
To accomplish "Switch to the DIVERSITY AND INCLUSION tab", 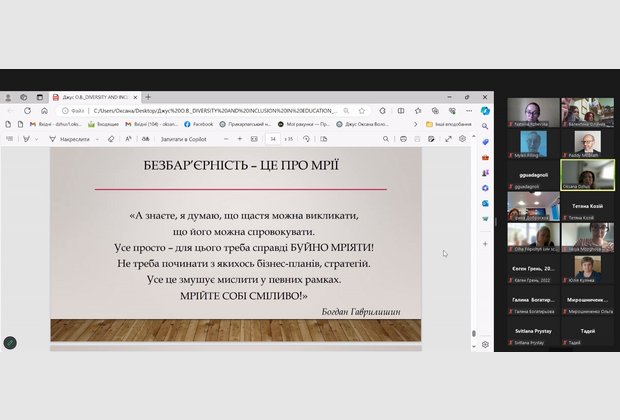I will [95, 97].
